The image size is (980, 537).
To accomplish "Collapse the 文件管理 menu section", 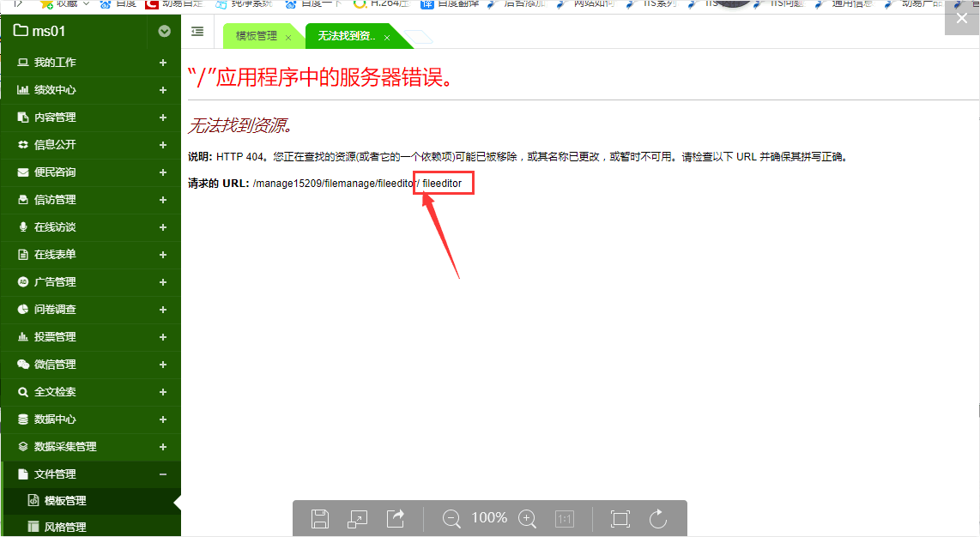I will 163,474.
